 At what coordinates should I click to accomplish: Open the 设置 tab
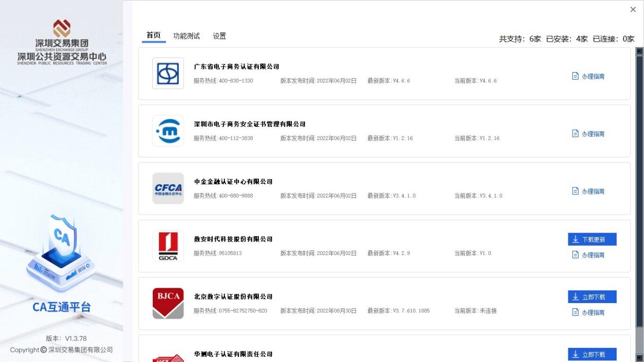pos(219,36)
